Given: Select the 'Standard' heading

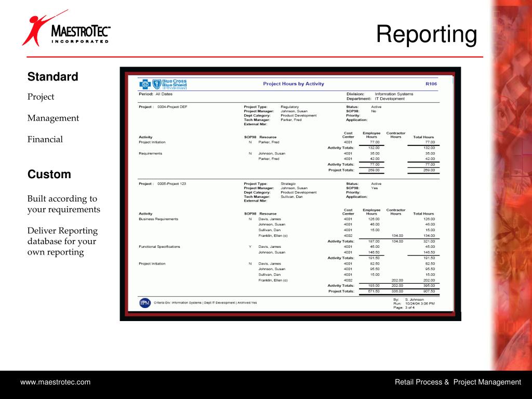Looking at the screenshot, I should click(52, 77).
